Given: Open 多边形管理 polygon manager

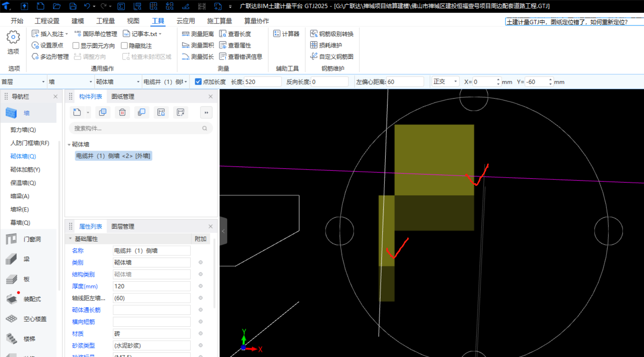Looking at the screenshot, I should pyautogui.click(x=50, y=57).
